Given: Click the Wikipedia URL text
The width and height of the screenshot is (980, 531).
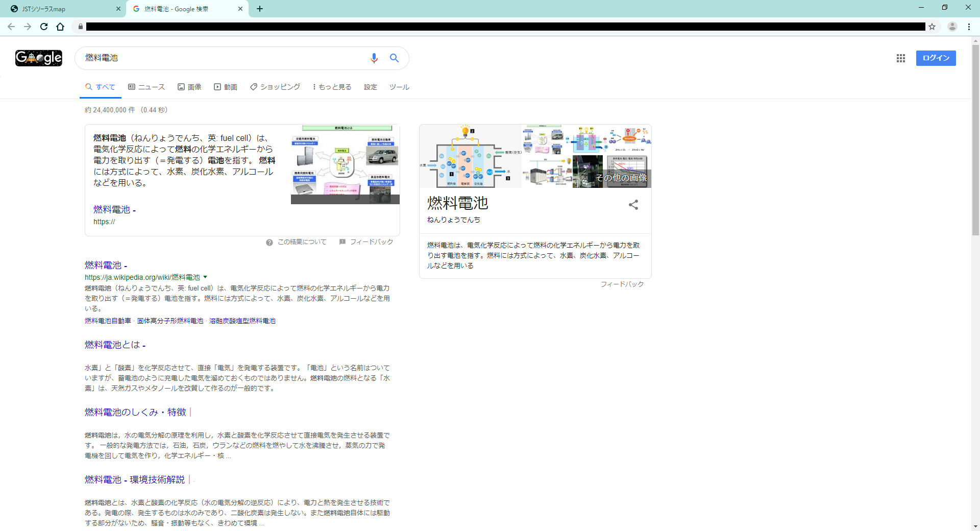Looking at the screenshot, I should tap(142, 277).
